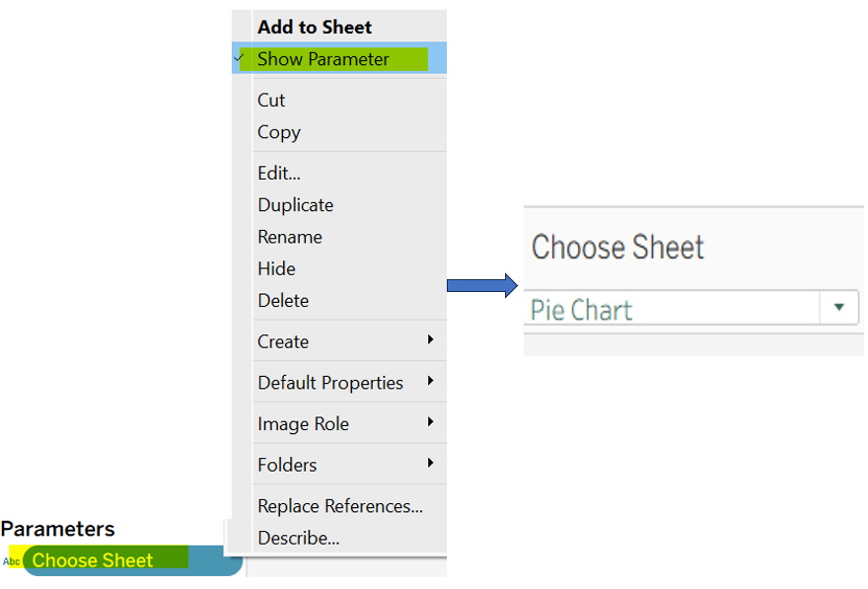Open Describe... from the context menu

point(299,539)
